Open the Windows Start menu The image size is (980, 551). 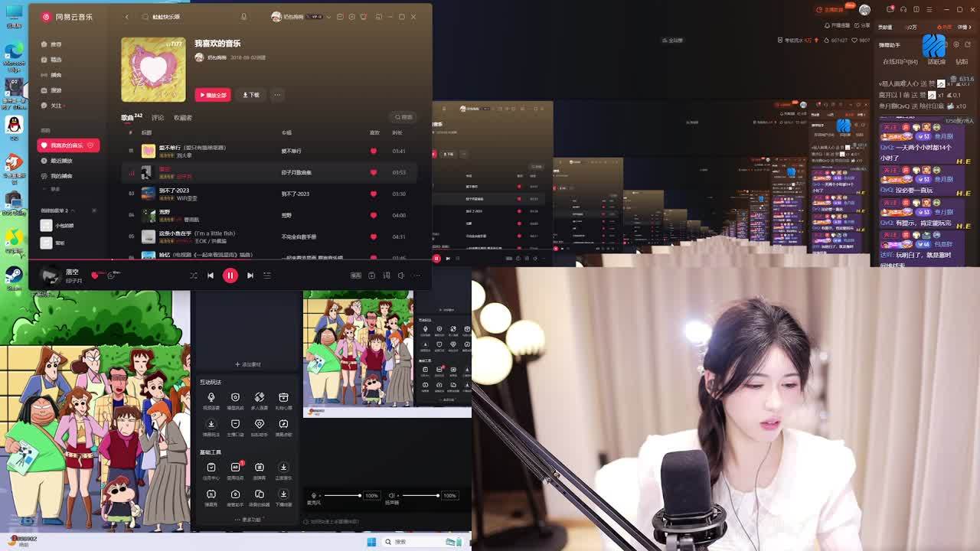(x=371, y=542)
